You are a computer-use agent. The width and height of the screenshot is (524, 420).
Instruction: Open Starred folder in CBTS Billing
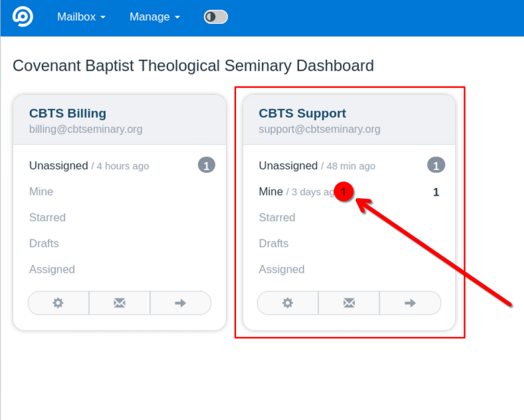(x=47, y=217)
